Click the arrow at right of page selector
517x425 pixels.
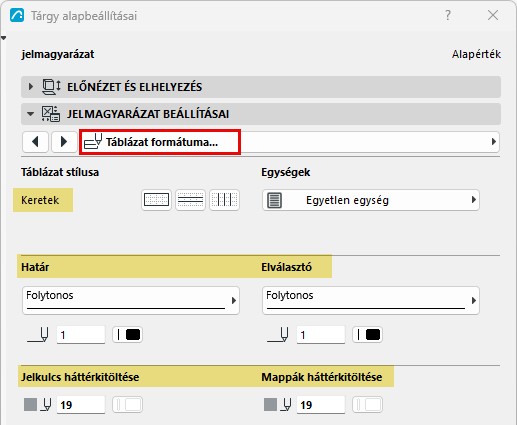coord(494,142)
